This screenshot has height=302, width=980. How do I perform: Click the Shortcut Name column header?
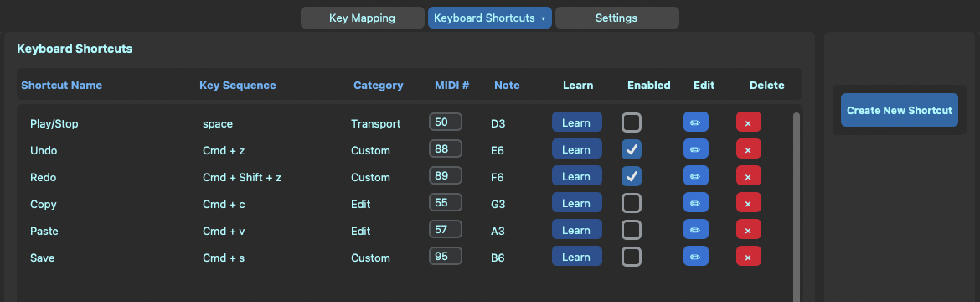(61, 86)
